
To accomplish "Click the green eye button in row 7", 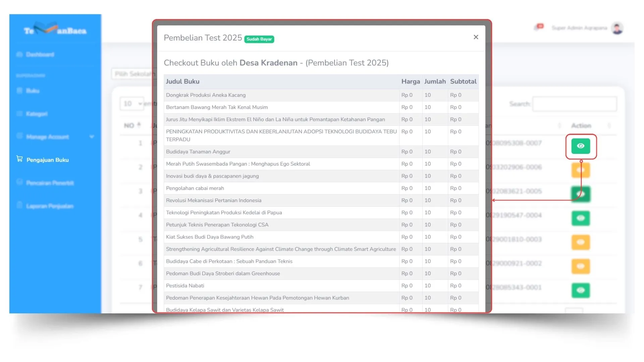I will (581, 290).
